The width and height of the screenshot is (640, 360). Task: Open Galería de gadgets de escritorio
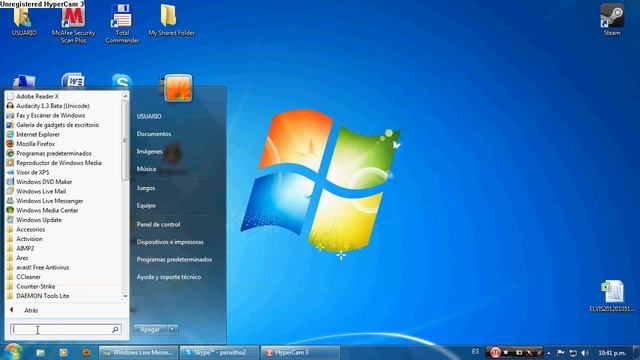[x=57, y=125]
